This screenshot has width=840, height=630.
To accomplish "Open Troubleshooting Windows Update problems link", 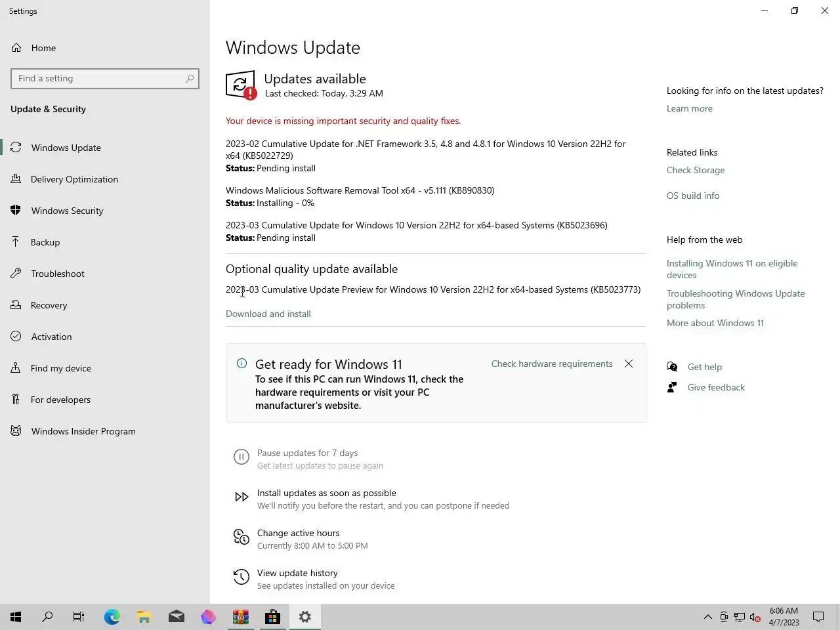I will tap(736, 299).
